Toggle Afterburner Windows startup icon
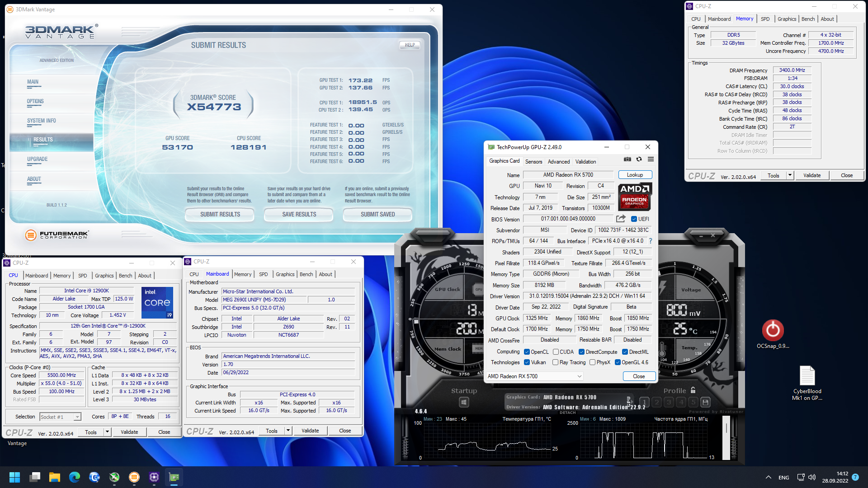Screen dimensions: 868x488 [x=464, y=402]
